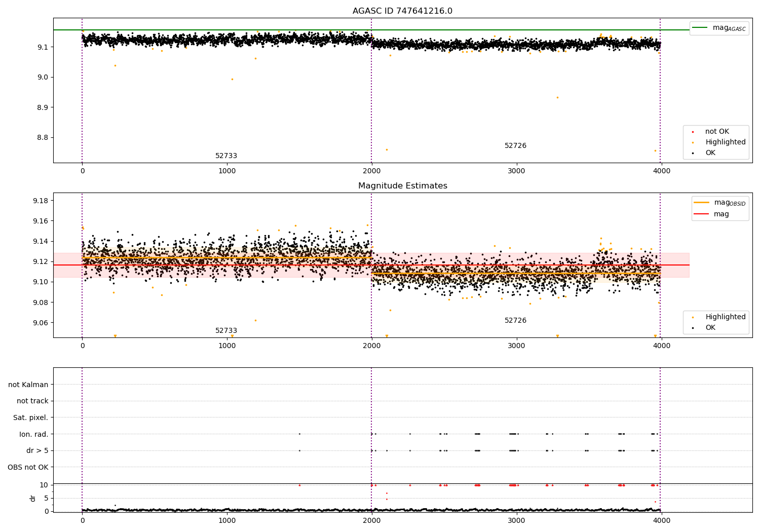Select "Highlighted" legend entry in Magnitude Estimates plot
760x532 pixels.
pyautogui.click(x=726, y=317)
